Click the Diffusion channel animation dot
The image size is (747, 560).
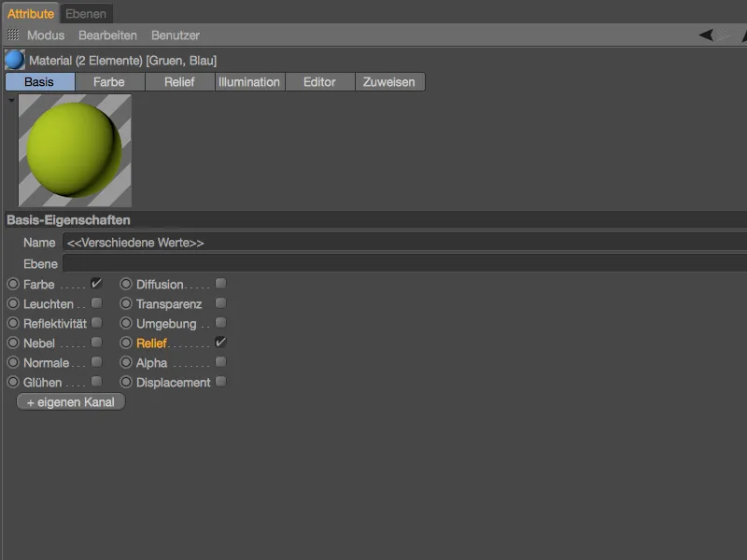(126, 285)
